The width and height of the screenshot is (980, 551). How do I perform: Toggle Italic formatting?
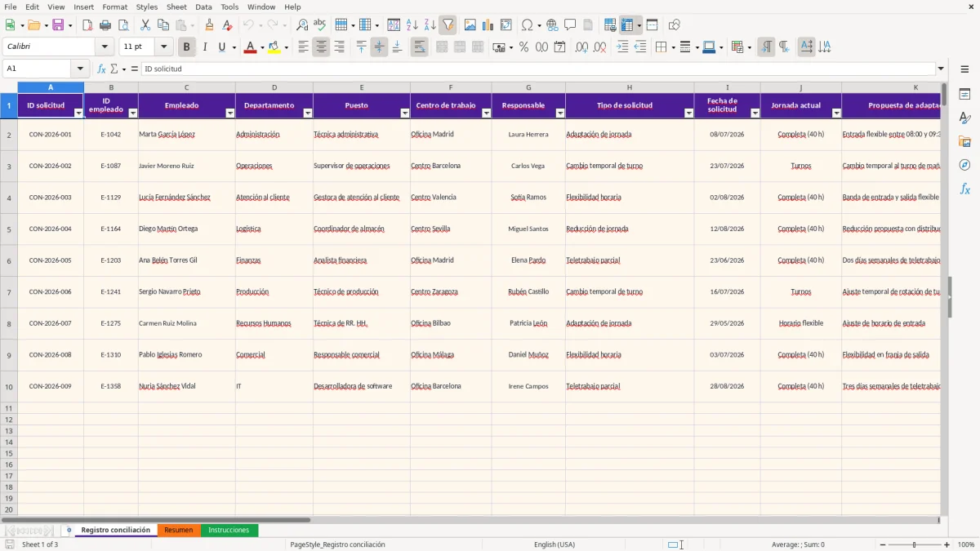tap(204, 47)
